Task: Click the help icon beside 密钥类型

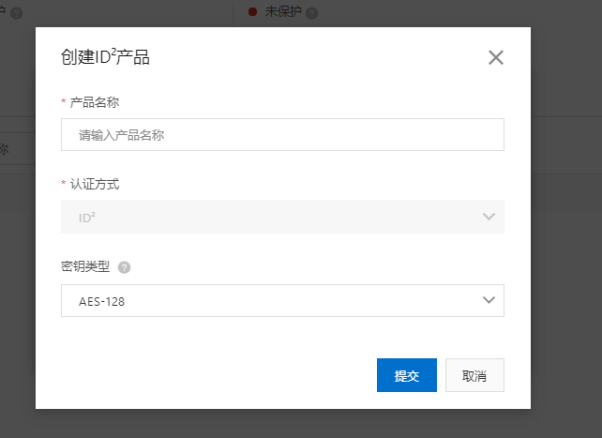Action: 124,267
